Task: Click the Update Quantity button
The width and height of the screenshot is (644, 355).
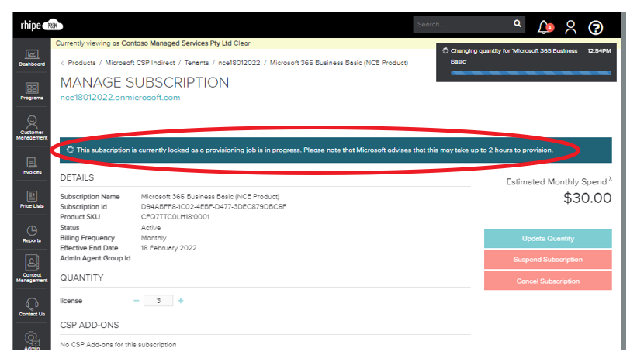Action: click(x=548, y=239)
